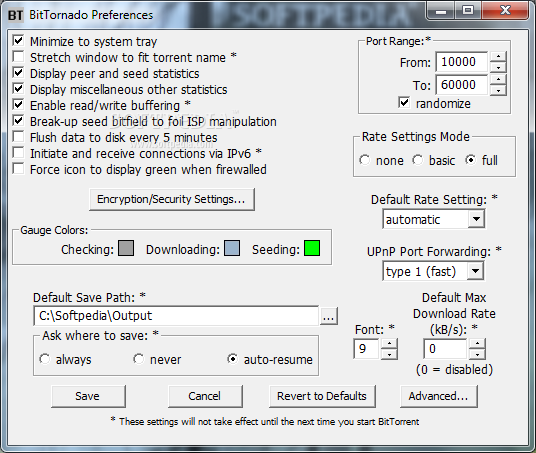Enable Stretch window to fit torrent name
536x453 pixels.
[18, 57]
